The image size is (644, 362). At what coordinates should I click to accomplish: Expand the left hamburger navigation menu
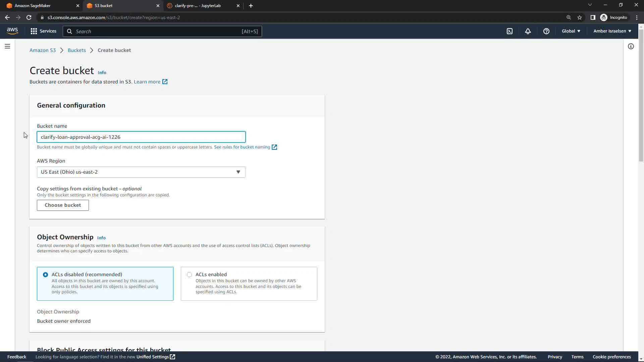[7, 46]
